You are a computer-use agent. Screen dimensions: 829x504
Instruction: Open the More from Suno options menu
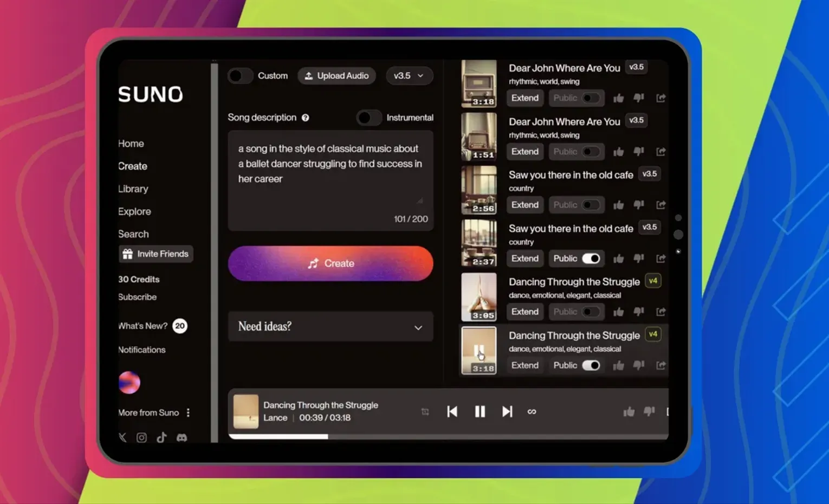pyautogui.click(x=188, y=413)
